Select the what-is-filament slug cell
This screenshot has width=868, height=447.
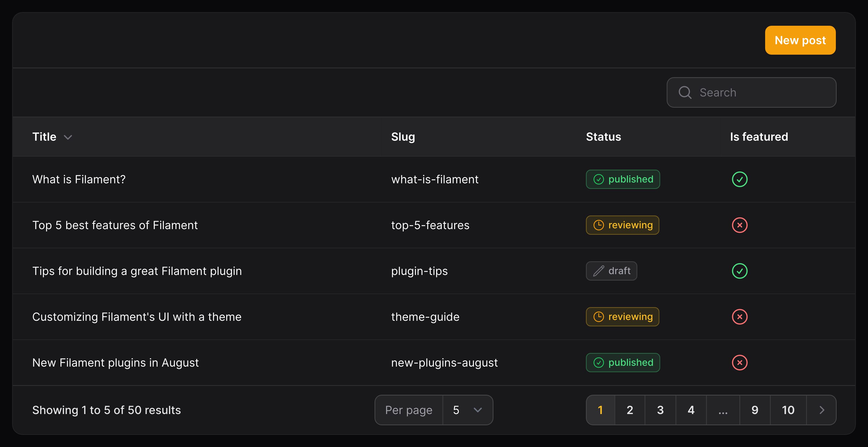(x=435, y=179)
